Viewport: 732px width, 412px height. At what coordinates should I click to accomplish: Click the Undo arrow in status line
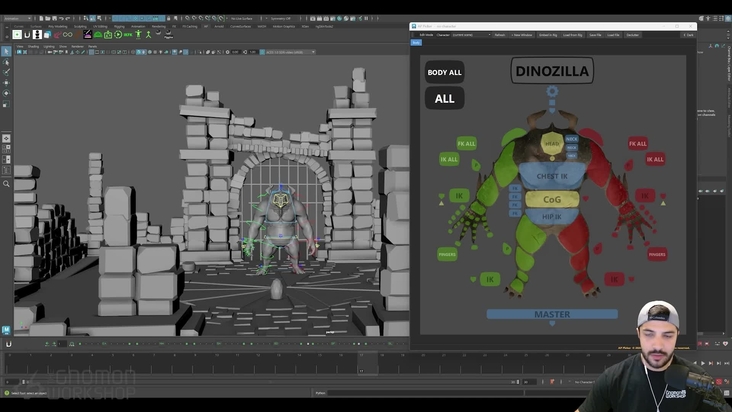pos(61,19)
